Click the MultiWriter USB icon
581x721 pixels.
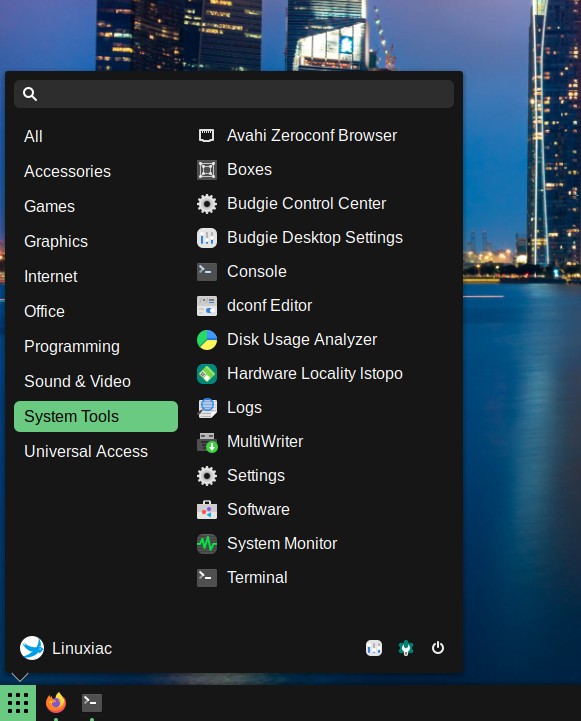pyautogui.click(x=207, y=442)
